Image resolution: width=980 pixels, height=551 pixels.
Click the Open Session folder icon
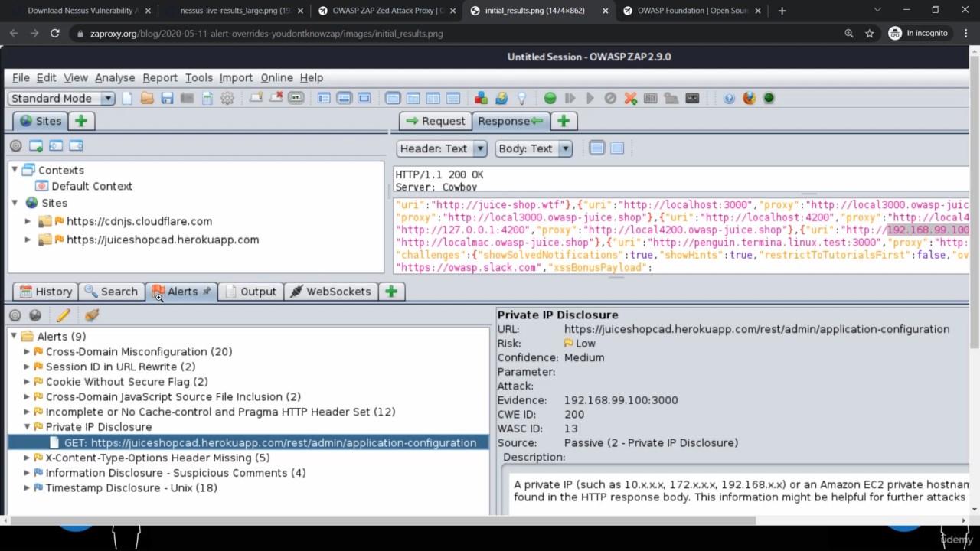147,98
